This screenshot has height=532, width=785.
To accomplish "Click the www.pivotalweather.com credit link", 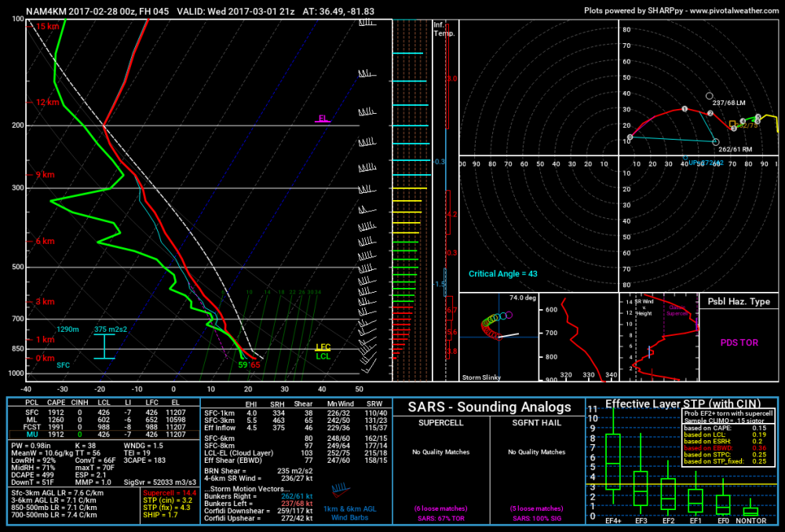I will tap(734, 10).
